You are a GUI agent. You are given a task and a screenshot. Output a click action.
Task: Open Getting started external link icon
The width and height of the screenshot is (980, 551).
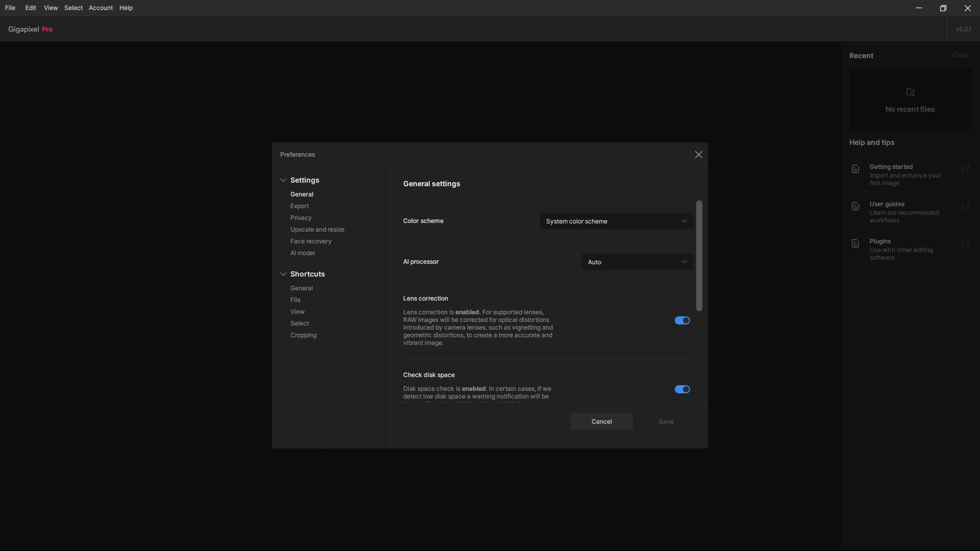point(965,169)
